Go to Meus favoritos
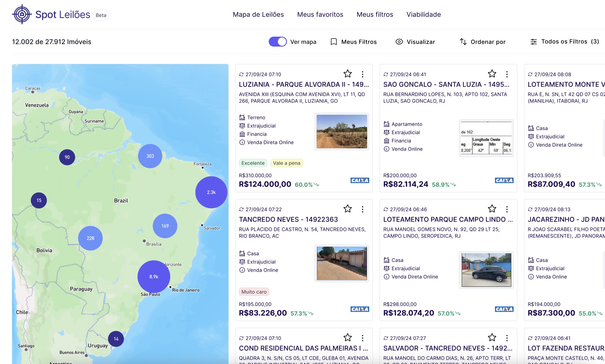 (x=320, y=14)
